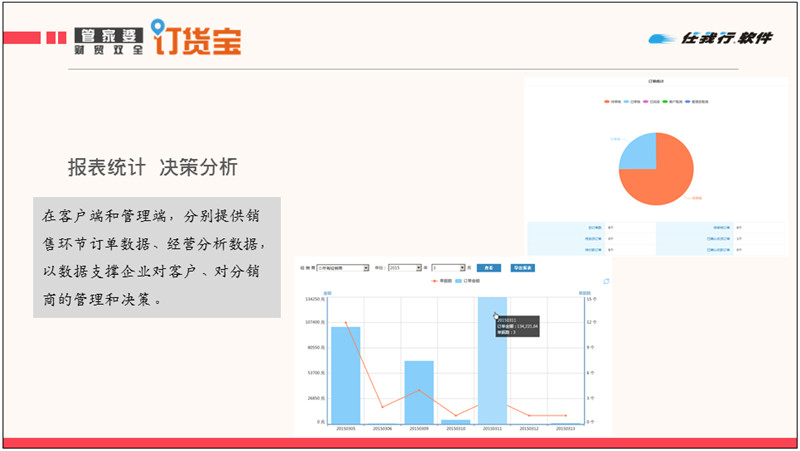Open the month dropdown showing 3
The width and height of the screenshot is (800, 451).
point(450,268)
